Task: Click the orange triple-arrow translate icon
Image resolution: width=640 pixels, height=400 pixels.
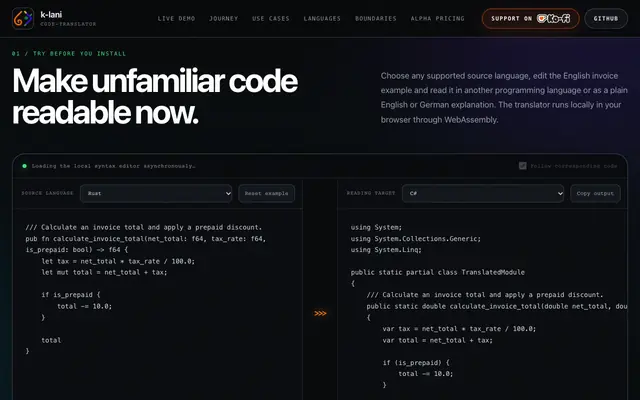Action: coord(320,313)
